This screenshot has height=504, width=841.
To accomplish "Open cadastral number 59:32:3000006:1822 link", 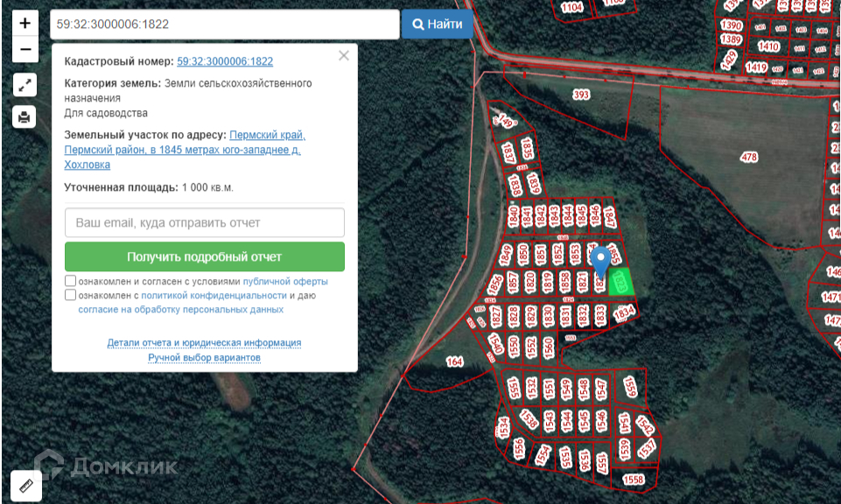I will [x=225, y=61].
